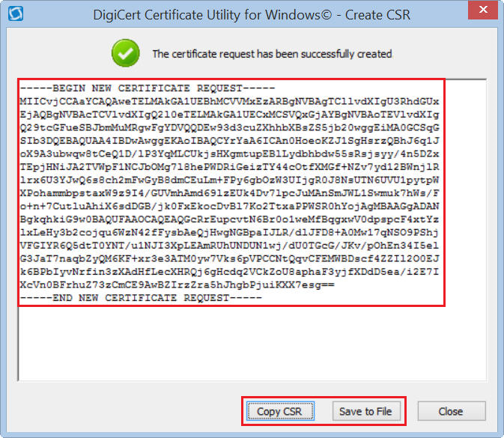Image resolution: width=504 pixels, height=438 pixels.
Task: Click the CSR line starting with SIb3DQEBAQUAA4IBDw
Action: pos(229,141)
